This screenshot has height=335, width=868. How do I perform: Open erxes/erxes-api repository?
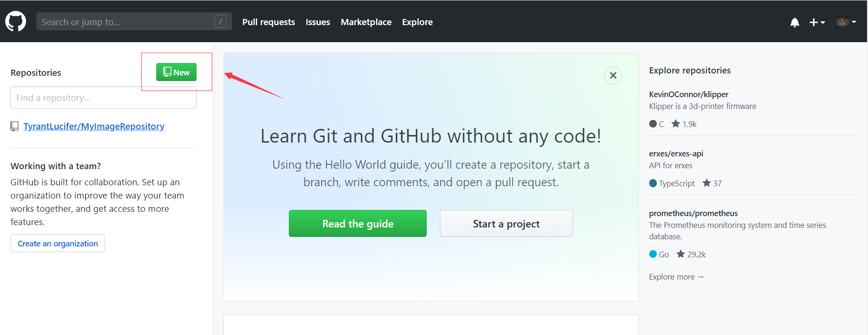pyautogui.click(x=676, y=154)
